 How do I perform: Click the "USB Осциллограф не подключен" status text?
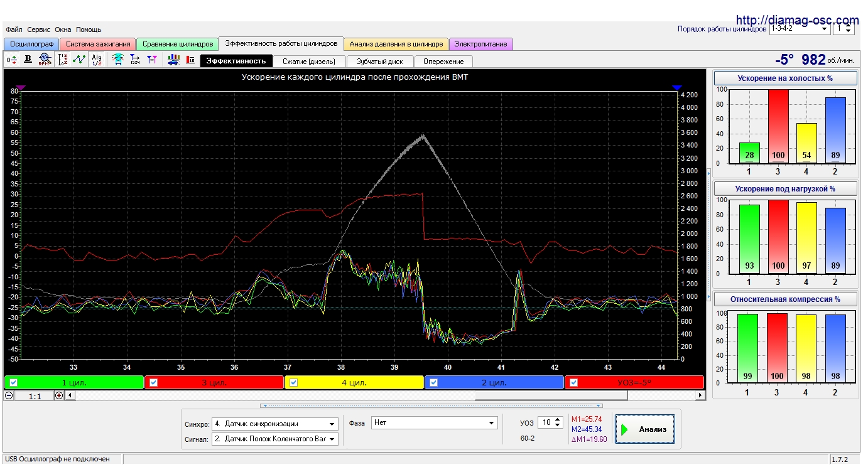tap(57, 459)
